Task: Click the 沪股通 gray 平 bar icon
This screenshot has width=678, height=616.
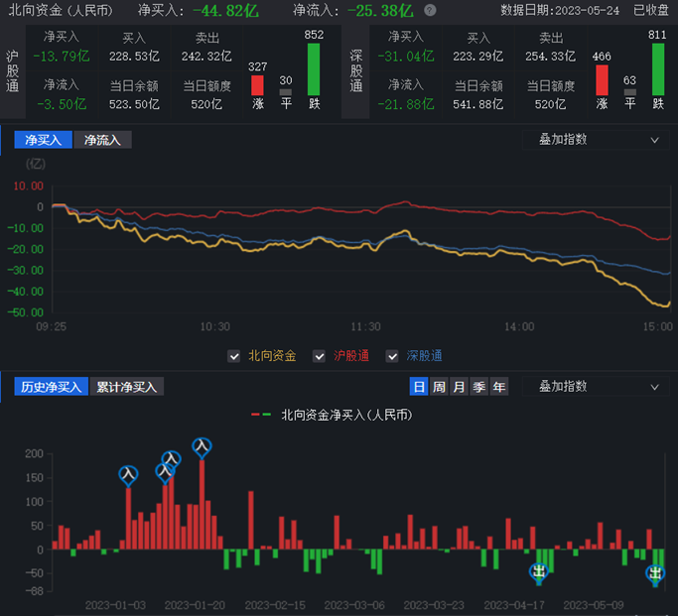Action: (286, 92)
